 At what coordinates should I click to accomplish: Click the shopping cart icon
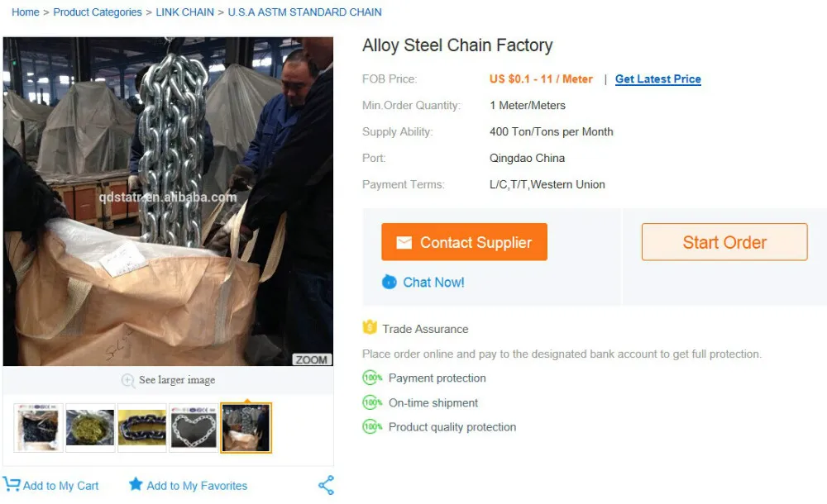click(x=12, y=485)
